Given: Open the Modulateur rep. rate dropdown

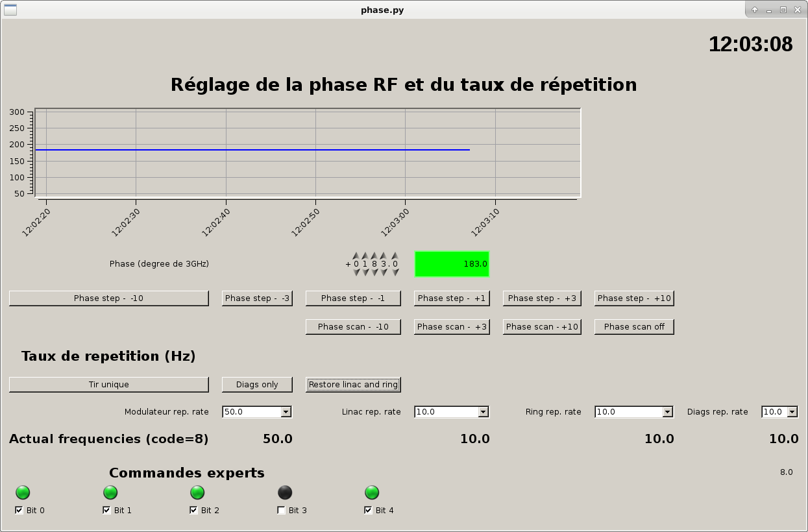Looking at the screenshot, I should click(286, 412).
